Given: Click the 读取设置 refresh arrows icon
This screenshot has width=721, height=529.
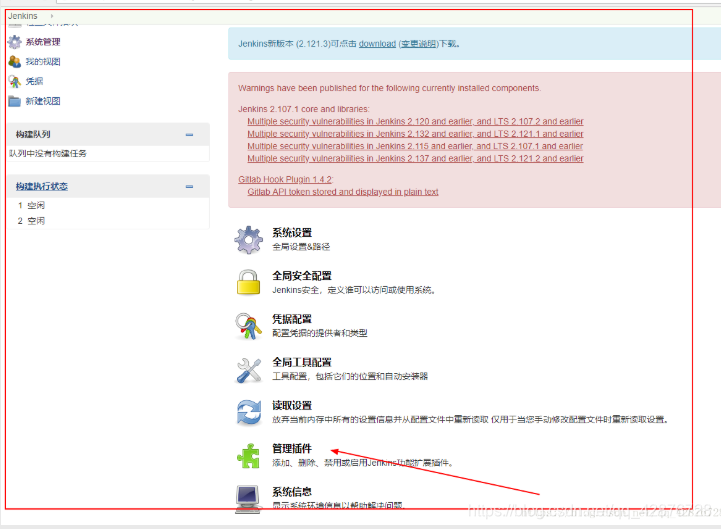Looking at the screenshot, I should click(249, 412).
